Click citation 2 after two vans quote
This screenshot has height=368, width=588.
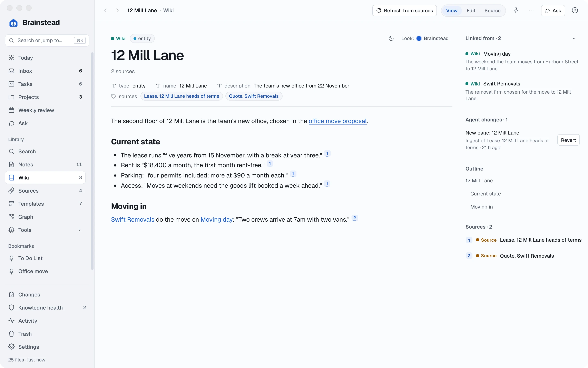tap(354, 218)
